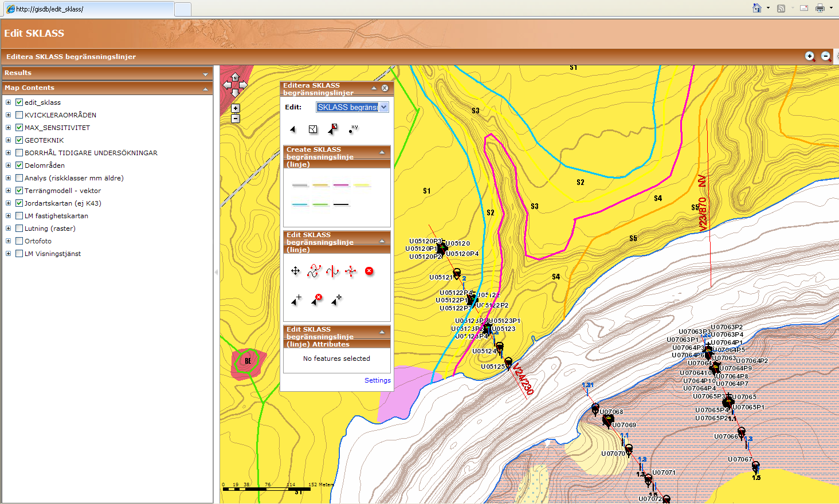Activate the zoom-out magnifier in task bar
The width and height of the screenshot is (839, 504).
click(826, 56)
